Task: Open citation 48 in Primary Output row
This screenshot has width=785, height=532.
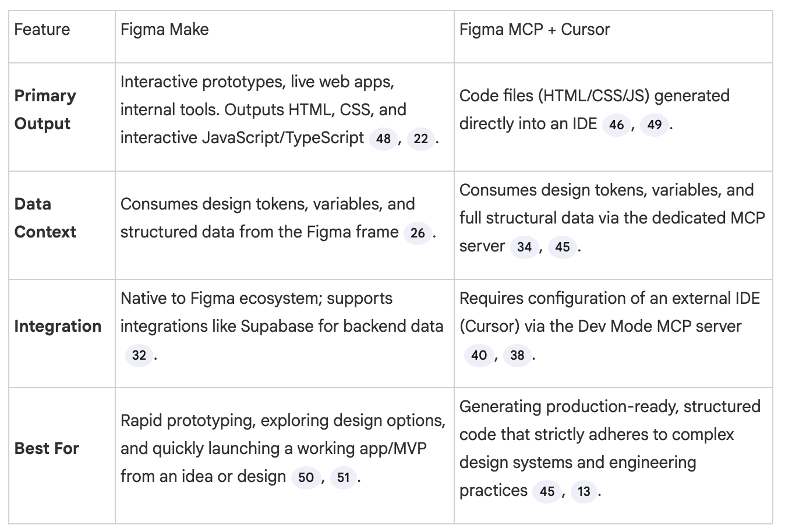Action: pyautogui.click(x=383, y=139)
